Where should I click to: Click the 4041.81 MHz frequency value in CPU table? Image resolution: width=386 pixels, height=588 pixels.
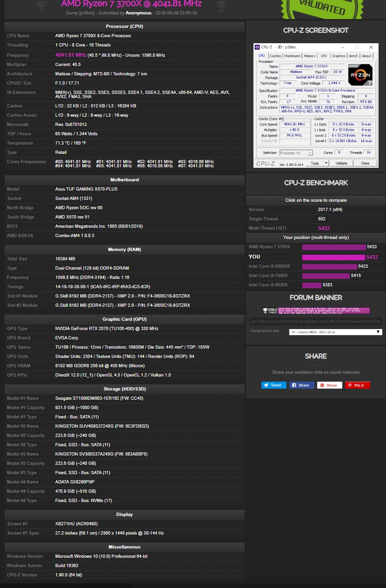click(x=71, y=55)
